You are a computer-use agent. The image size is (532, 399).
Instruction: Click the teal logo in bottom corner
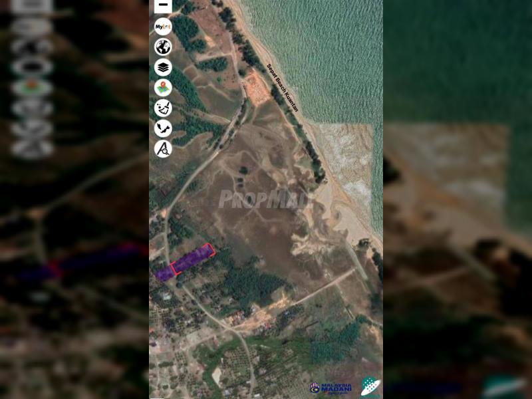(x=370, y=386)
